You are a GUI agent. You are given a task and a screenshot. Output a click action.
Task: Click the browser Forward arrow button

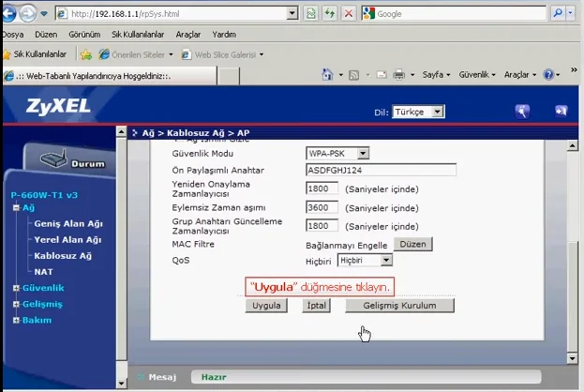click(27, 14)
